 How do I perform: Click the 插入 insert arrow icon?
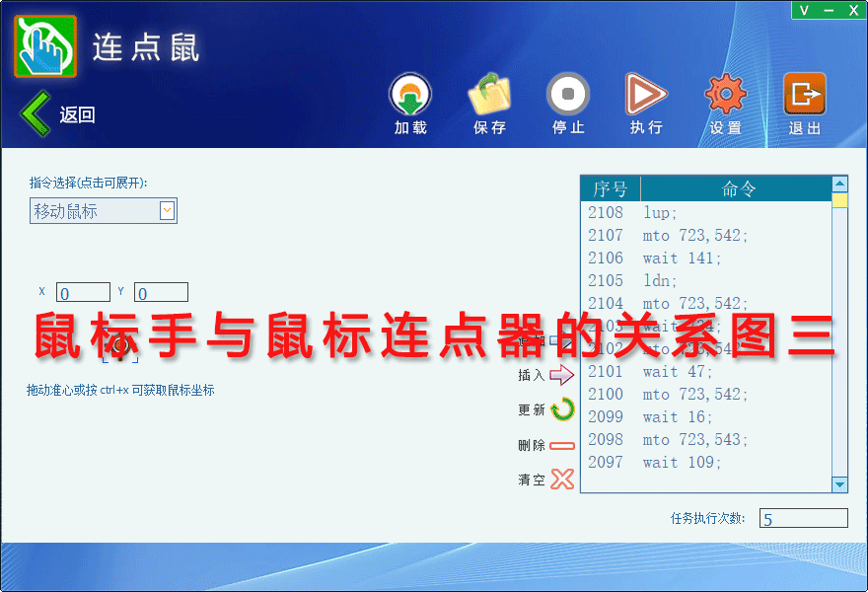pyautogui.click(x=562, y=375)
